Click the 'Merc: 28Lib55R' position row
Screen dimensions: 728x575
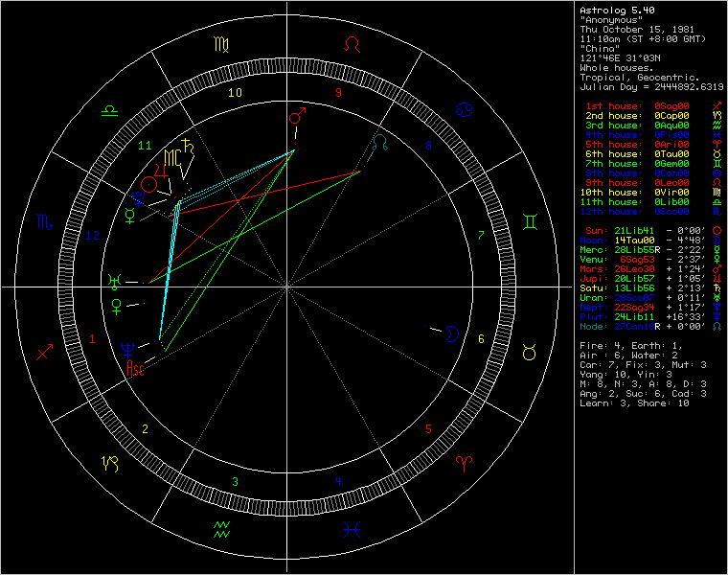pos(651,250)
